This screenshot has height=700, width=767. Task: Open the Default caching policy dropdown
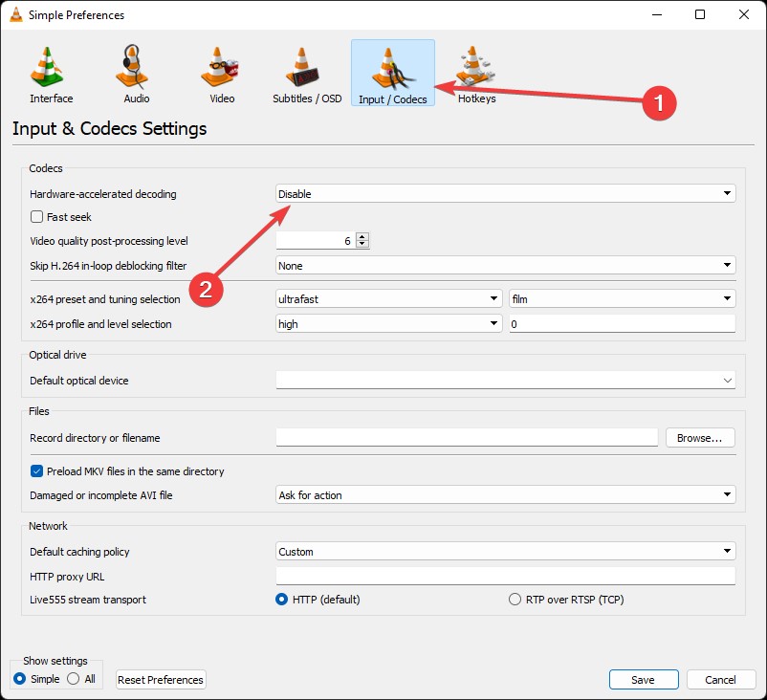(x=505, y=551)
